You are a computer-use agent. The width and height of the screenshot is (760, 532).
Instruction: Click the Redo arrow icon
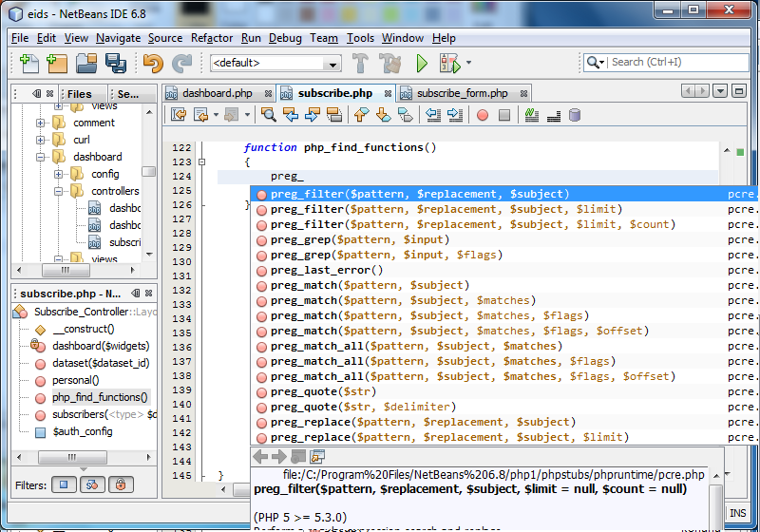pyautogui.click(x=182, y=63)
